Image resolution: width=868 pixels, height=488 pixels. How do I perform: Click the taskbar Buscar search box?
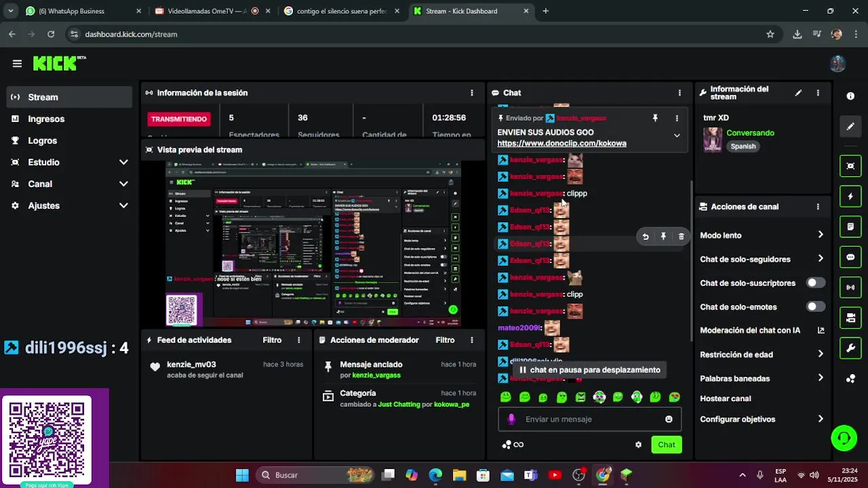[x=315, y=475]
